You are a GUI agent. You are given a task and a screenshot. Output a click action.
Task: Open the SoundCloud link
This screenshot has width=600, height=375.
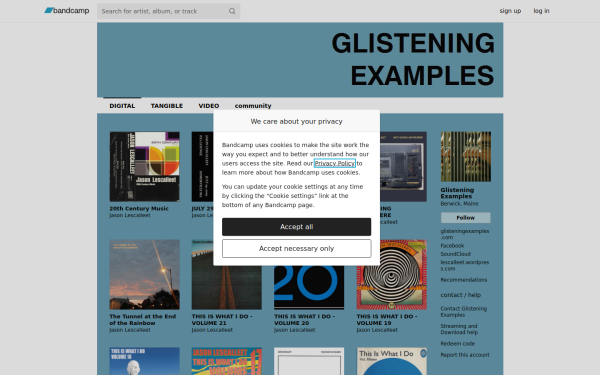pos(455,254)
